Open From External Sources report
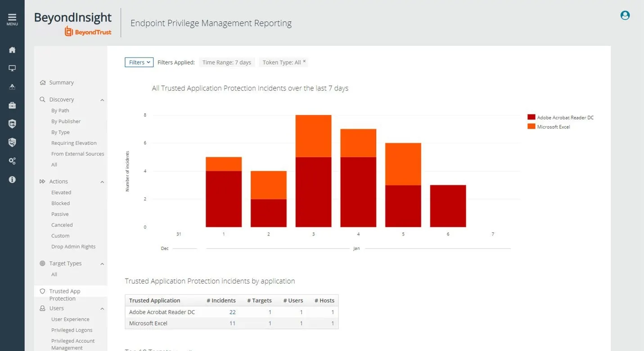Screen dimensions: 644x351 77,154
